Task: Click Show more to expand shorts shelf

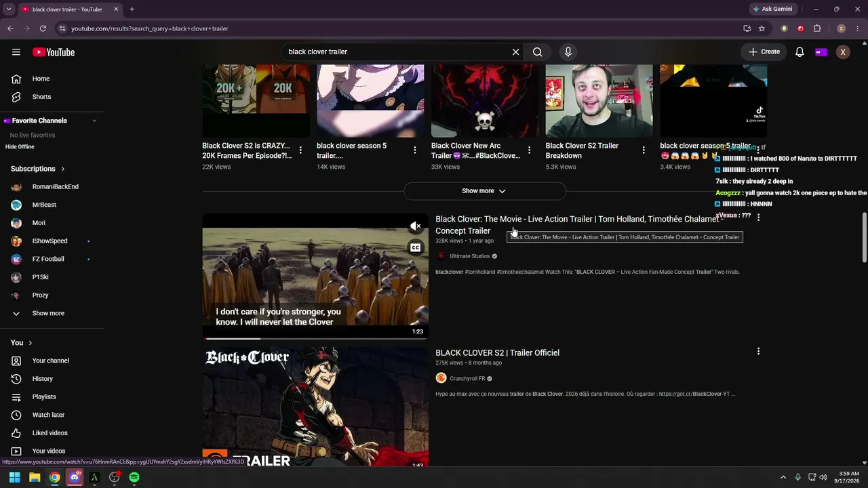Action: tap(484, 191)
